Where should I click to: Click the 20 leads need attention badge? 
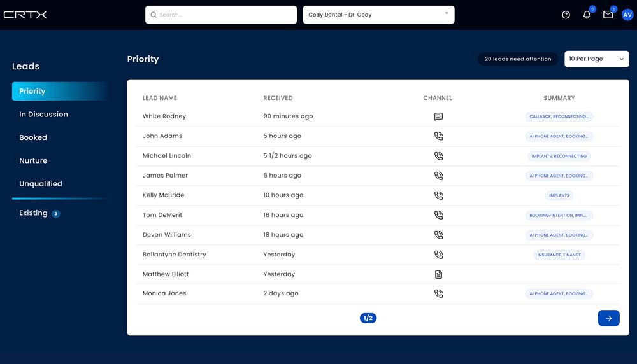[x=517, y=59]
